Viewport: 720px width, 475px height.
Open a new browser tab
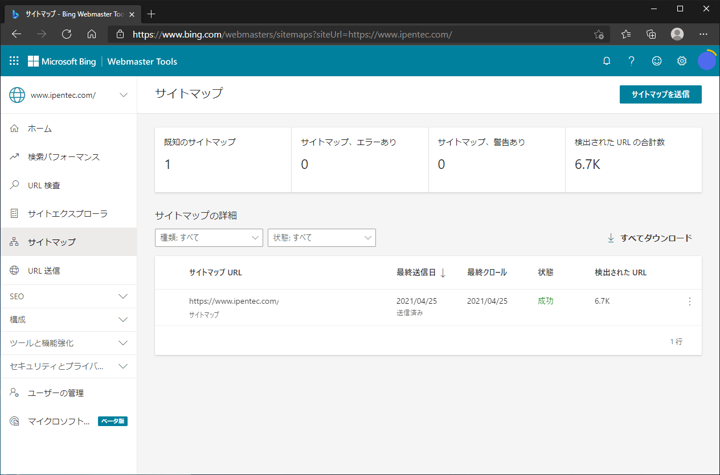coord(151,14)
